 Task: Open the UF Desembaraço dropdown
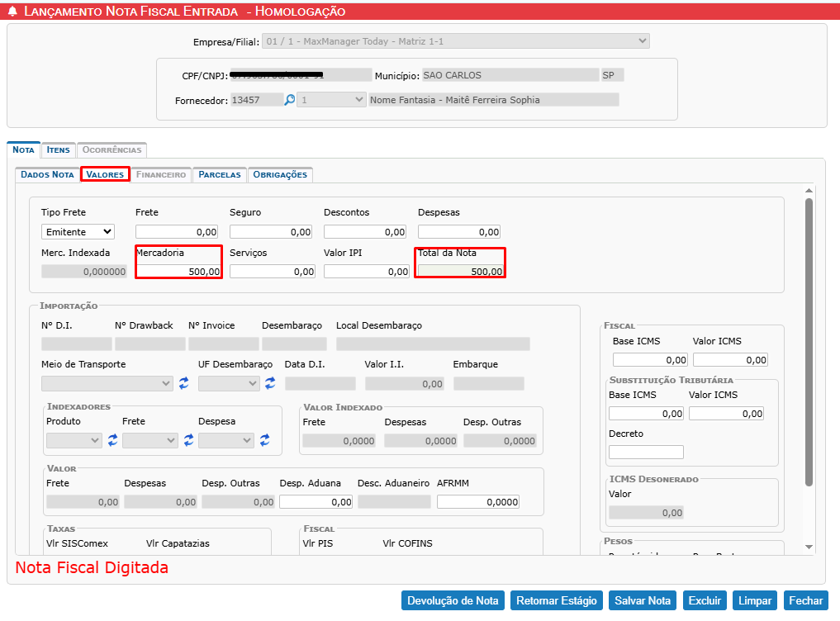pyautogui.click(x=229, y=383)
